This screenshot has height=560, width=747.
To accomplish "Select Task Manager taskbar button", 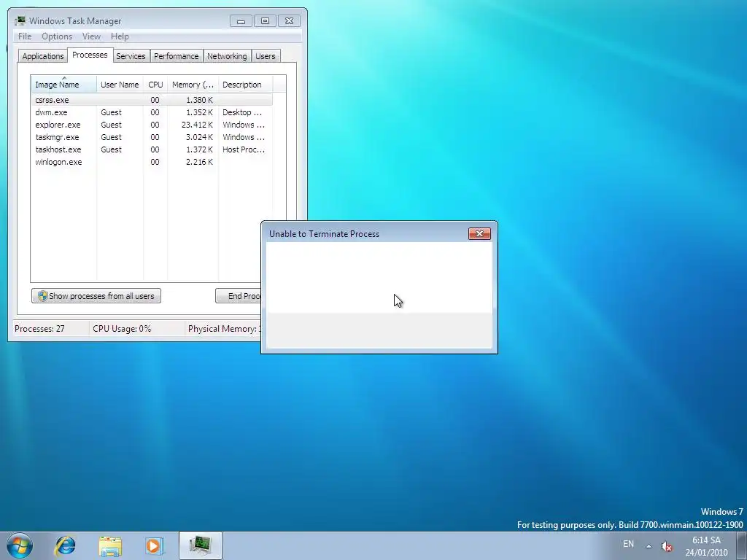I will coord(201,545).
